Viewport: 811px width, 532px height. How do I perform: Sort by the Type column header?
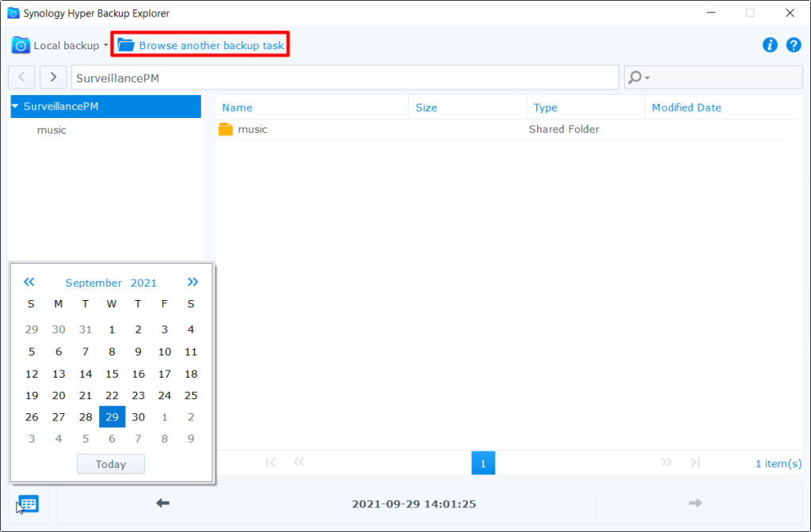pos(585,108)
